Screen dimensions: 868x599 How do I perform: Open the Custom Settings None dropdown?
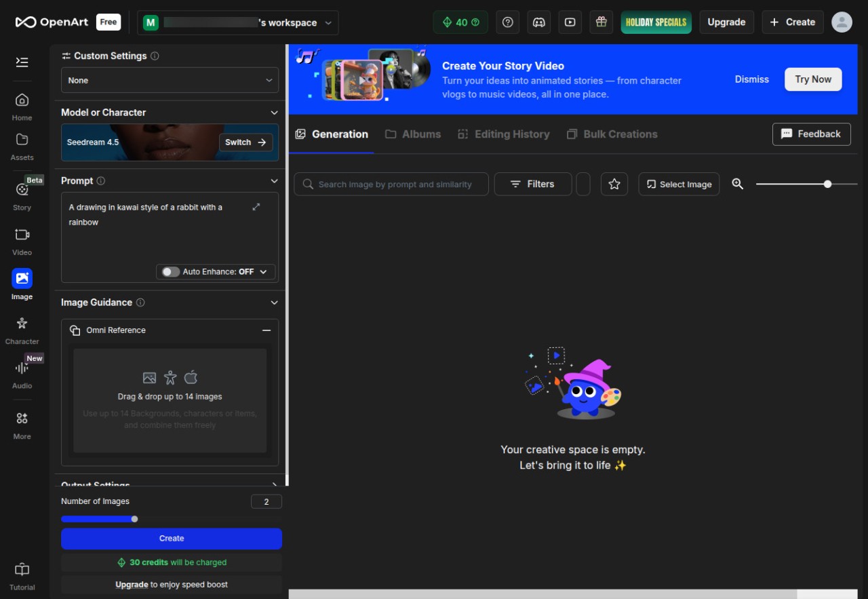[x=170, y=80]
